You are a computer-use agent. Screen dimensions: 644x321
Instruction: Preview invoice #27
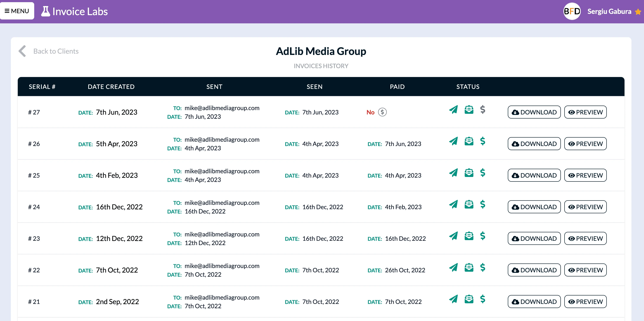click(585, 112)
